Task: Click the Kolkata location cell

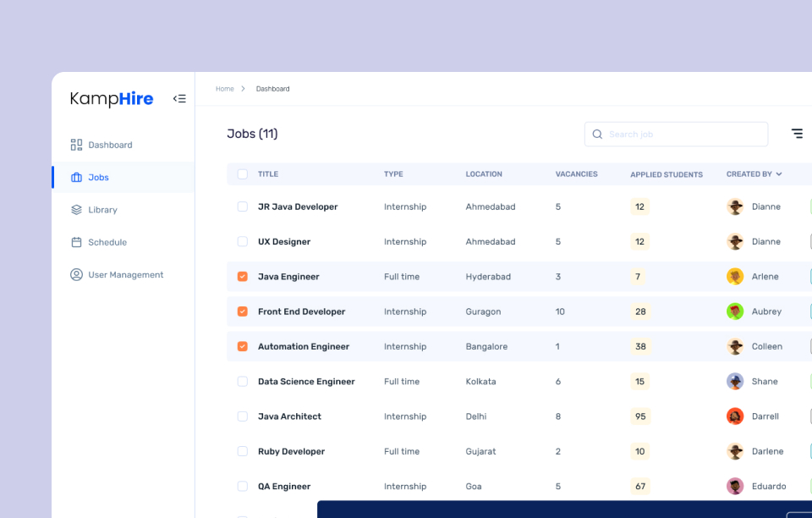Action: coord(480,381)
